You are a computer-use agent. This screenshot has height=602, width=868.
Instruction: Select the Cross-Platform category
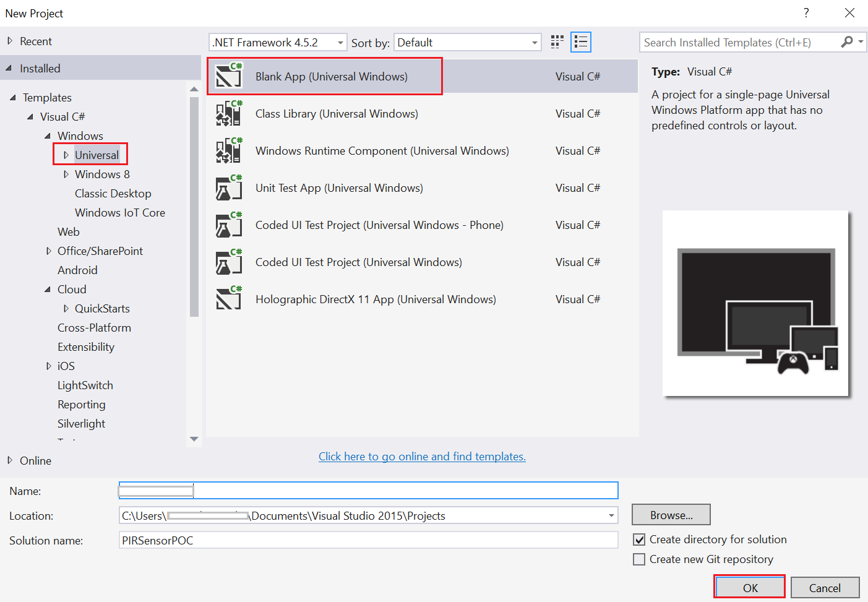pyautogui.click(x=94, y=327)
